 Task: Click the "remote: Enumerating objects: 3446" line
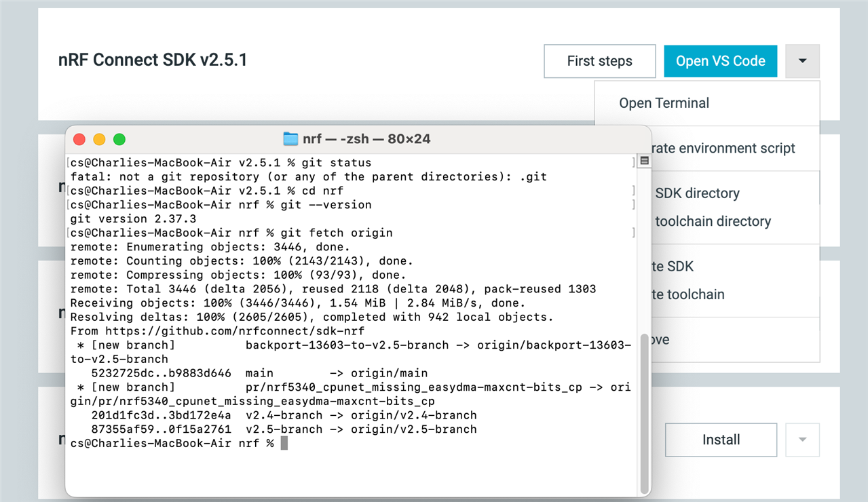pyautogui.click(x=210, y=247)
